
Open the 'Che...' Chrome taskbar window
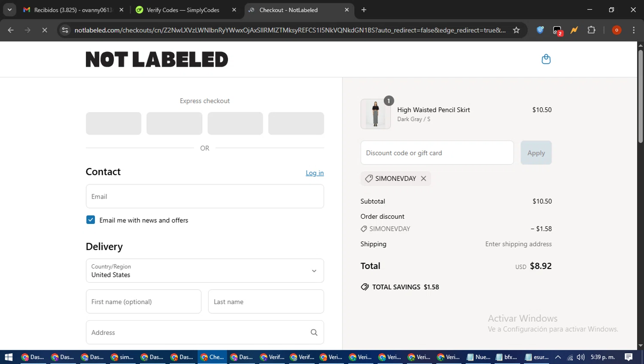[212, 357]
